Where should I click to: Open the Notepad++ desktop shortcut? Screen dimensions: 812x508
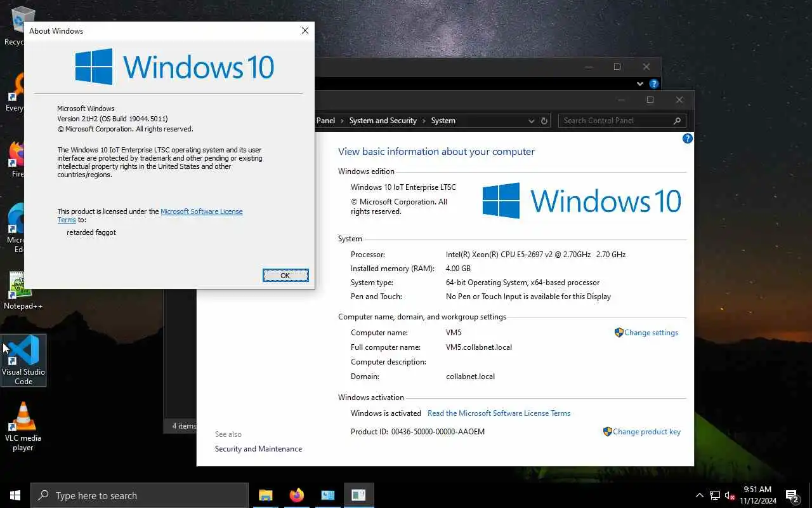23,291
